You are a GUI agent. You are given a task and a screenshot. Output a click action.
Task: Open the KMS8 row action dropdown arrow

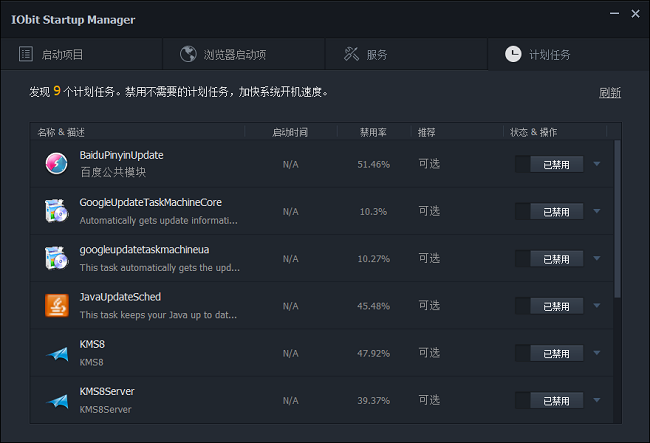(597, 353)
